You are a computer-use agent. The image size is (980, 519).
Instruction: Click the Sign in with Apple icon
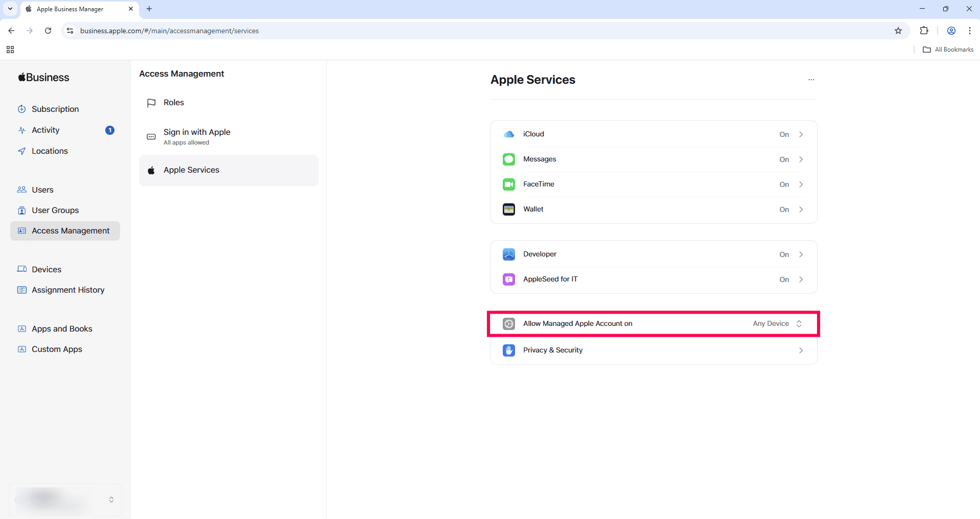(151, 137)
